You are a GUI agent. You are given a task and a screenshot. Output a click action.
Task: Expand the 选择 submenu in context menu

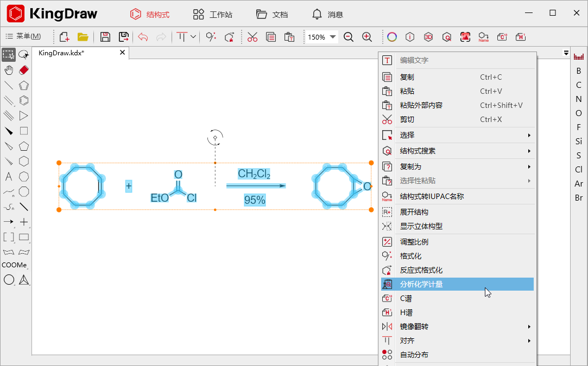pos(406,134)
